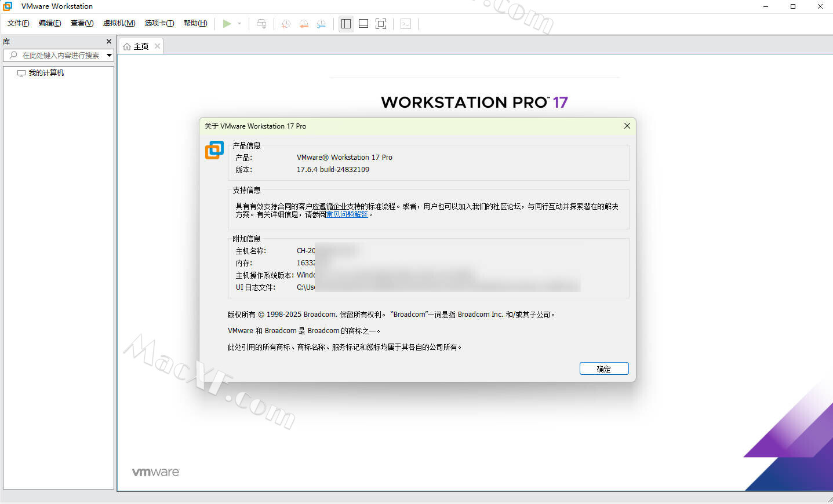The height and width of the screenshot is (504, 833).
Task: Click the full screen mode icon
Action: (x=381, y=24)
